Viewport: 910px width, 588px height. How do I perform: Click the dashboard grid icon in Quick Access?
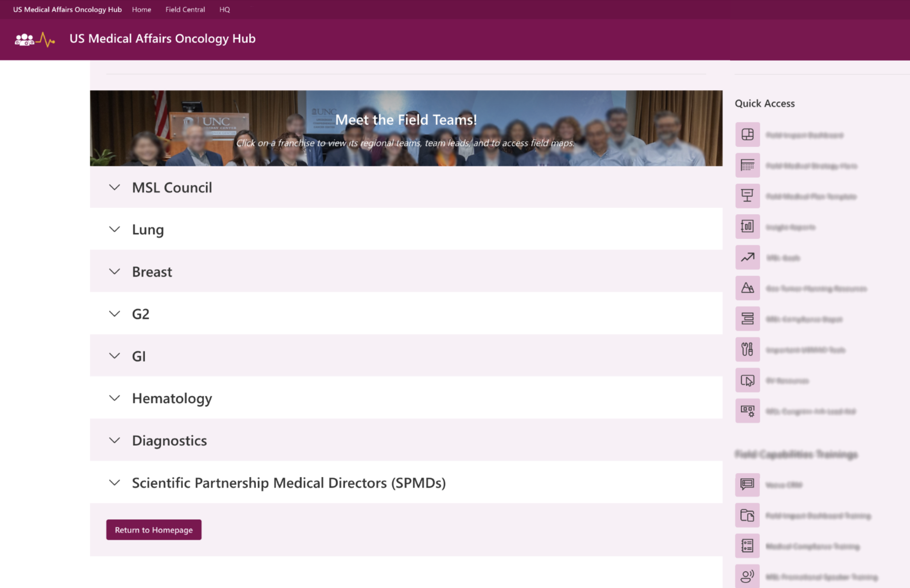[747, 135]
